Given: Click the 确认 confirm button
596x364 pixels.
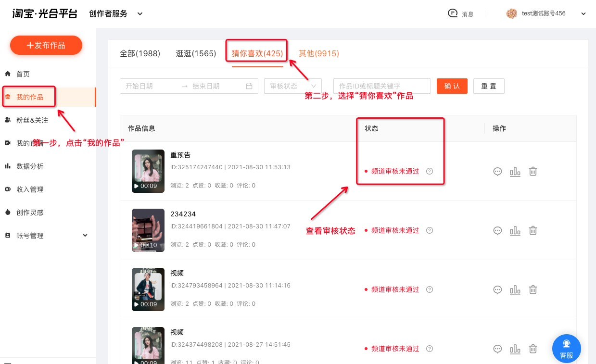Looking at the screenshot, I should pos(452,86).
